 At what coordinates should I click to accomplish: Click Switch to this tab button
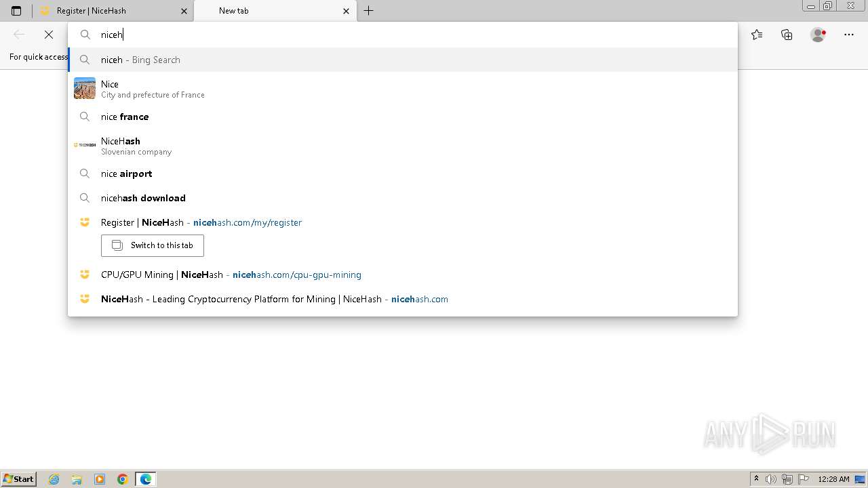click(153, 245)
